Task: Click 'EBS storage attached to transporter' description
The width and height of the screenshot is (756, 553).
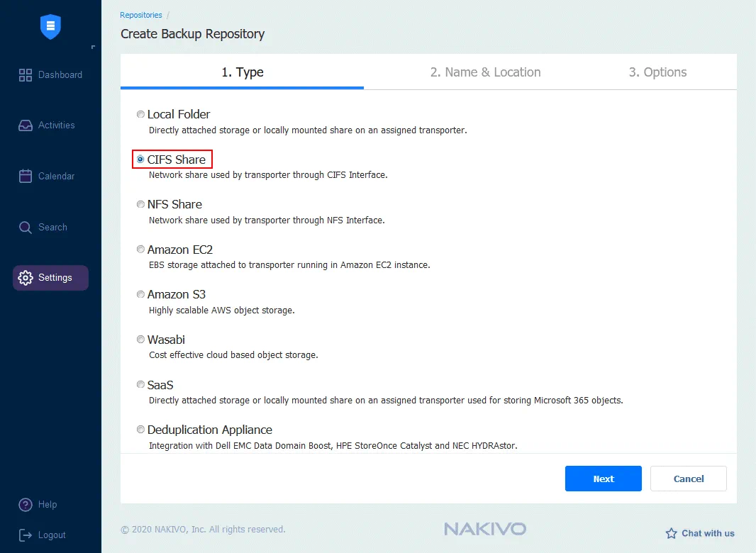Action: point(289,265)
